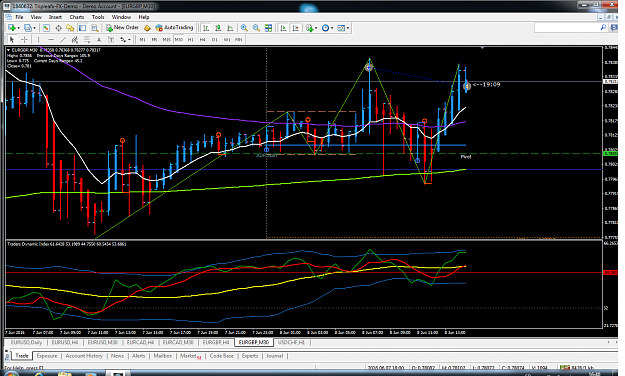Expand the arrows tool dropdown
Viewport: 625px width, 376px height.
pyautogui.click(x=130, y=39)
